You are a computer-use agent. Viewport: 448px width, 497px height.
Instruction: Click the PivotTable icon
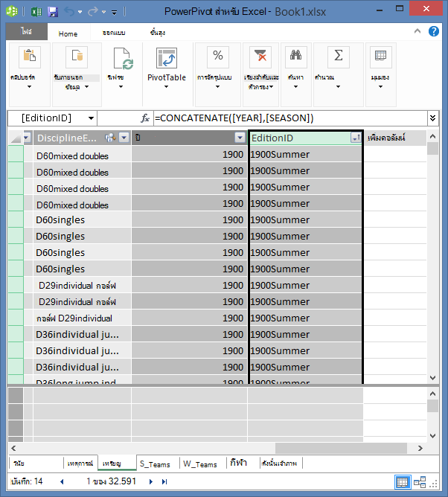point(167,58)
